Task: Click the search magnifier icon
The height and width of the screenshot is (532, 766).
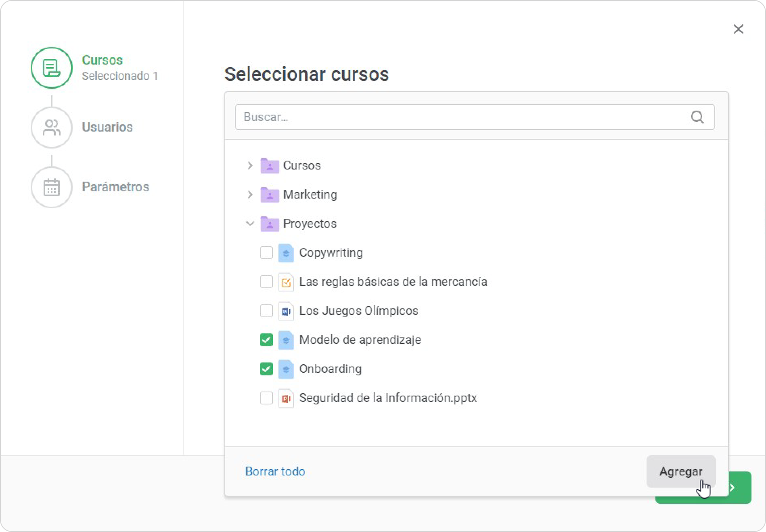Action: click(x=697, y=117)
